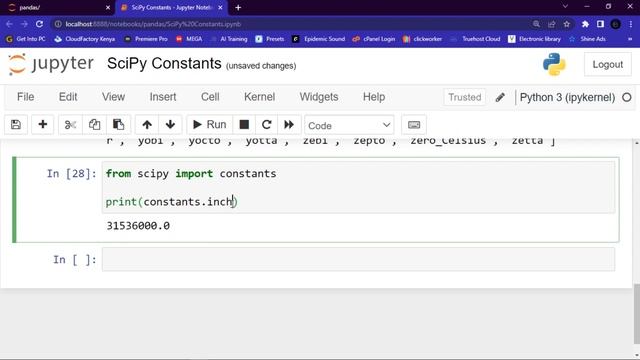
Task: Open a new browser tab
Action: tap(238, 7)
